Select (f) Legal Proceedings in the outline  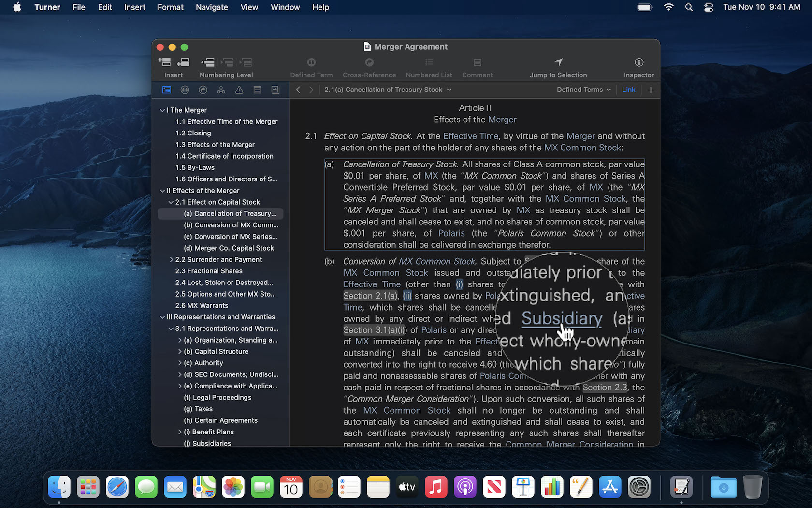(x=217, y=398)
